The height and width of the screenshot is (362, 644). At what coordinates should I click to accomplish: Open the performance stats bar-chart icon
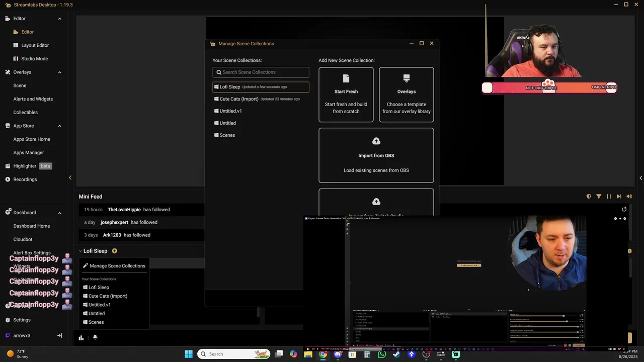[81, 338]
